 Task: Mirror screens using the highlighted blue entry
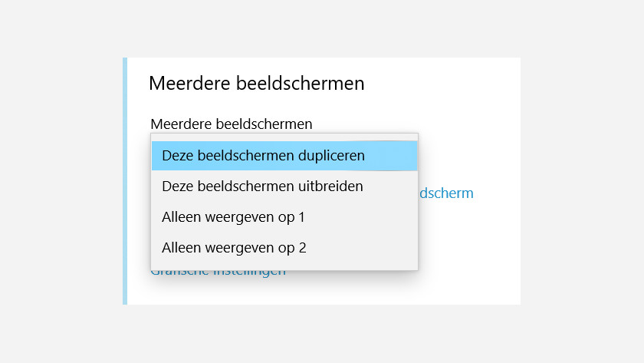(284, 156)
